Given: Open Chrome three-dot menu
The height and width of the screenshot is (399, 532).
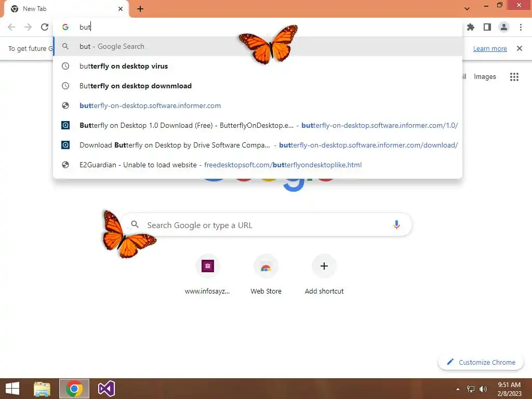Looking at the screenshot, I should click(521, 27).
